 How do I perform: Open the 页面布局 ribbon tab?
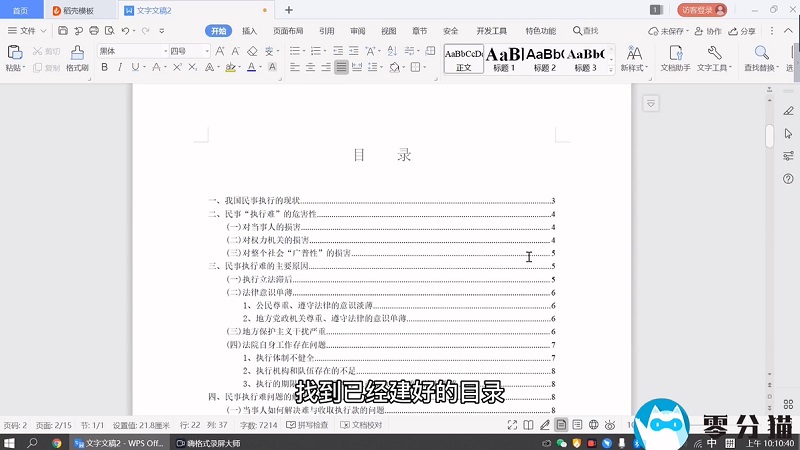tap(288, 31)
